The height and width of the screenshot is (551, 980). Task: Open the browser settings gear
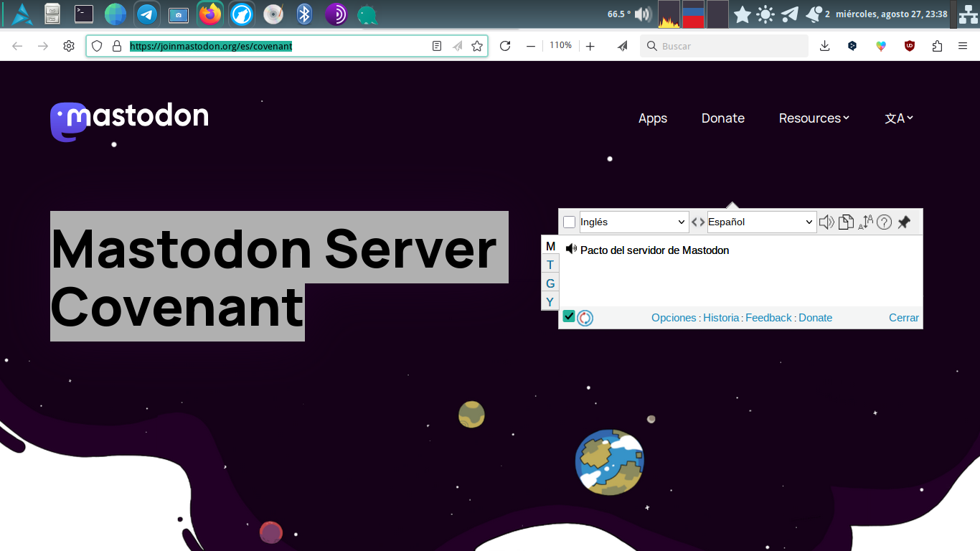(69, 46)
